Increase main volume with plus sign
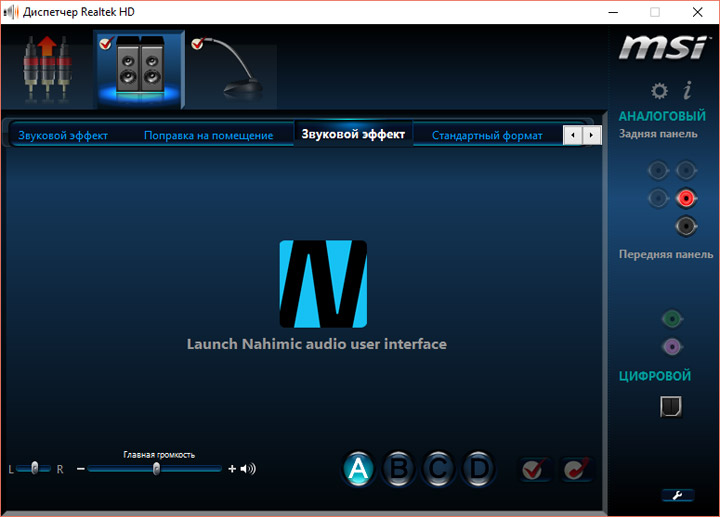The image size is (720, 517). click(x=232, y=469)
